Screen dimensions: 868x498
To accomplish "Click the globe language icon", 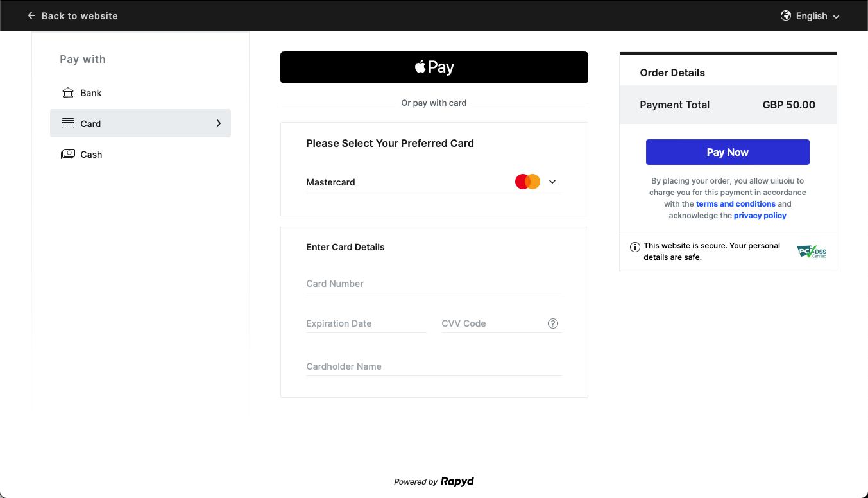I will (785, 15).
